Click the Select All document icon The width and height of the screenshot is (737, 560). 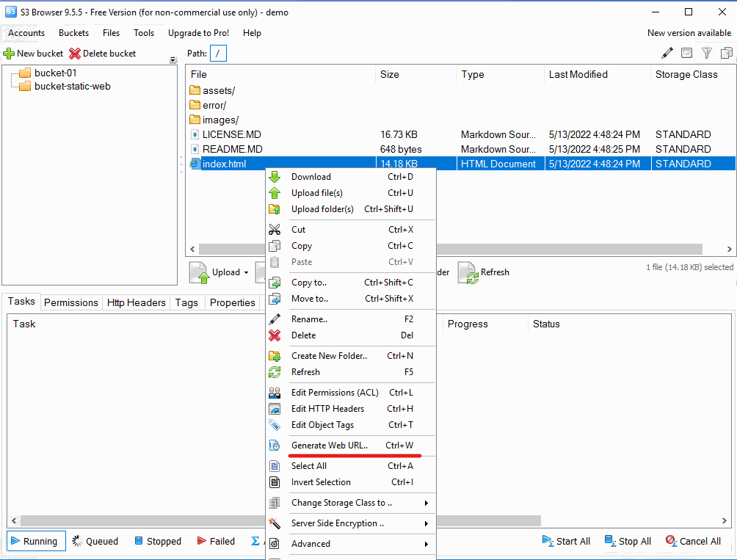point(275,466)
